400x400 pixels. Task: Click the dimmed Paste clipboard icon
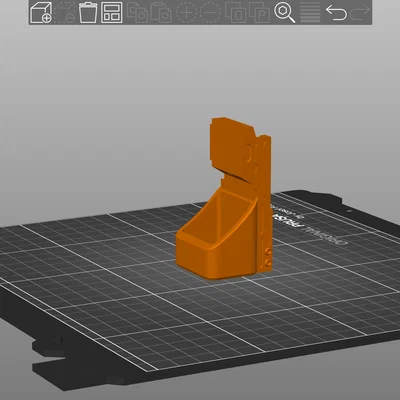coord(161,13)
